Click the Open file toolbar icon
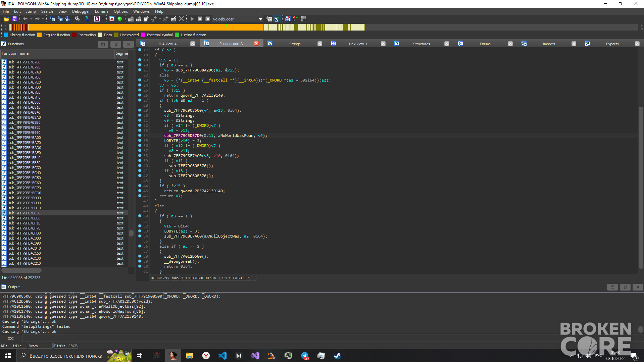This screenshot has height=362, width=644. [x=6, y=19]
